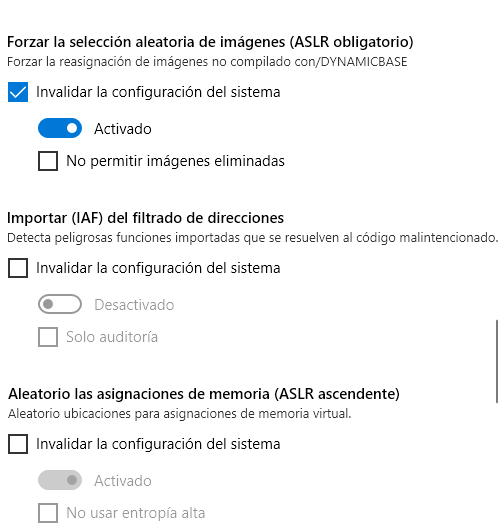
Task: Click the Aleatorio las asignaciones de memoria heading
Action: (204, 394)
